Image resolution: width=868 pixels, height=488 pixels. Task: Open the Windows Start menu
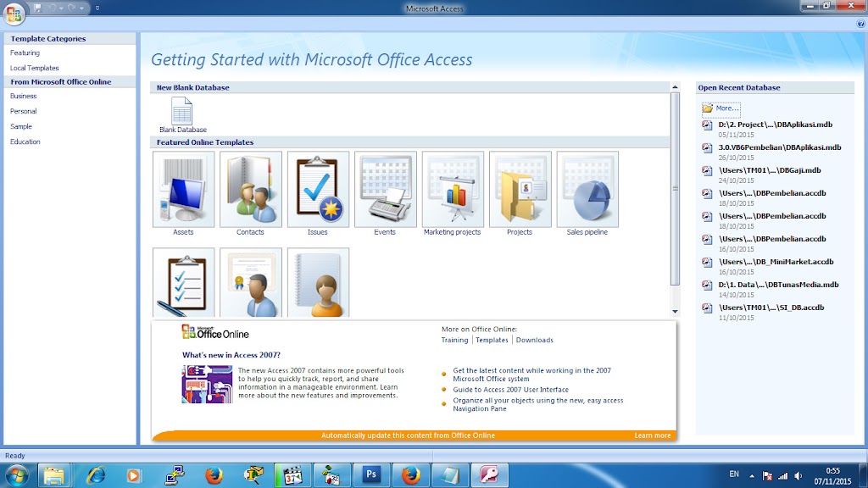pyautogui.click(x=16, y=475)
